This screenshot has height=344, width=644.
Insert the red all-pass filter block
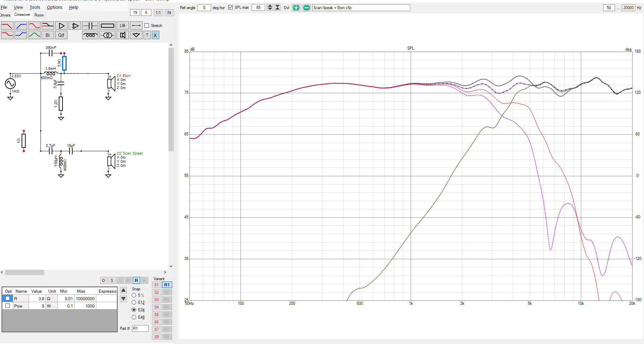click(x=34, y=26)
